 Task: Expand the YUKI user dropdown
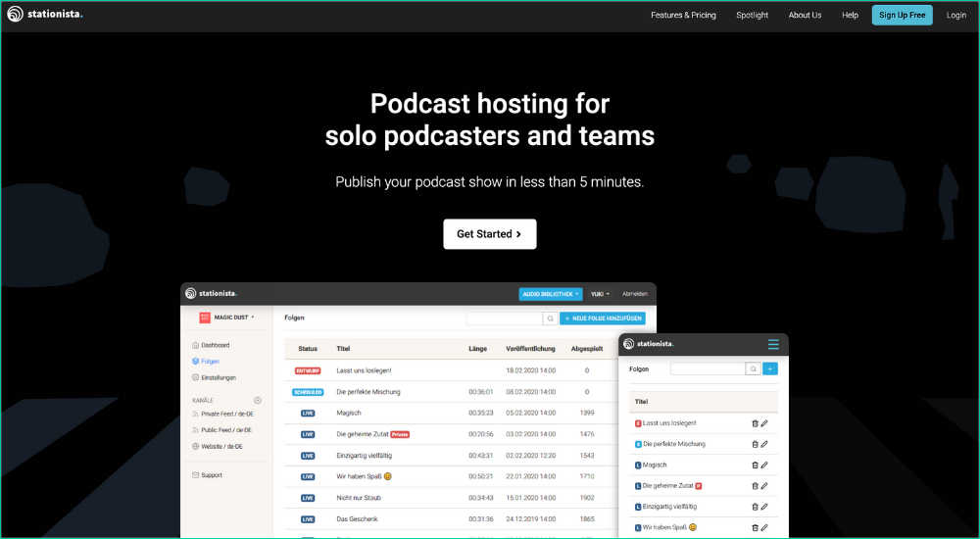(x=600, y=294)
